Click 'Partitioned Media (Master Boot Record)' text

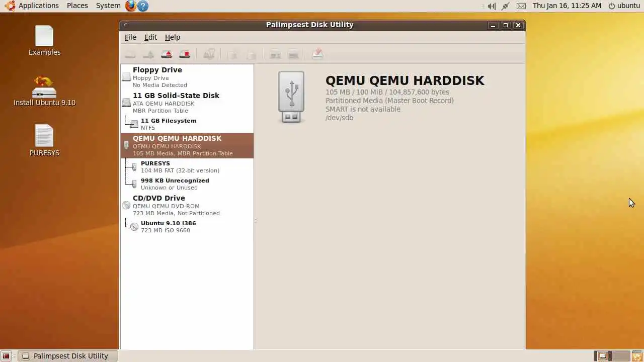389,101
